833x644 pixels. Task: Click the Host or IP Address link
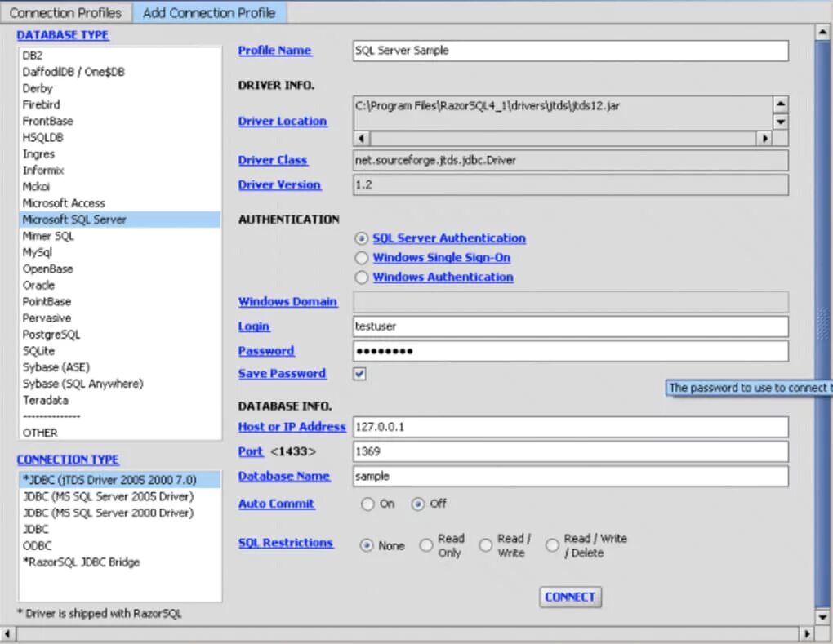click(x=292, y=426)
